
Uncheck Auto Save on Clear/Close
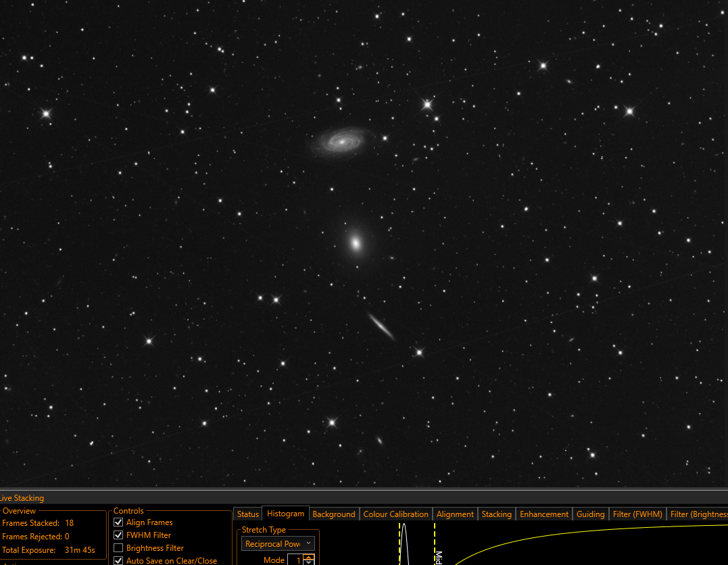pyautogui.click(x=118, y=560)
